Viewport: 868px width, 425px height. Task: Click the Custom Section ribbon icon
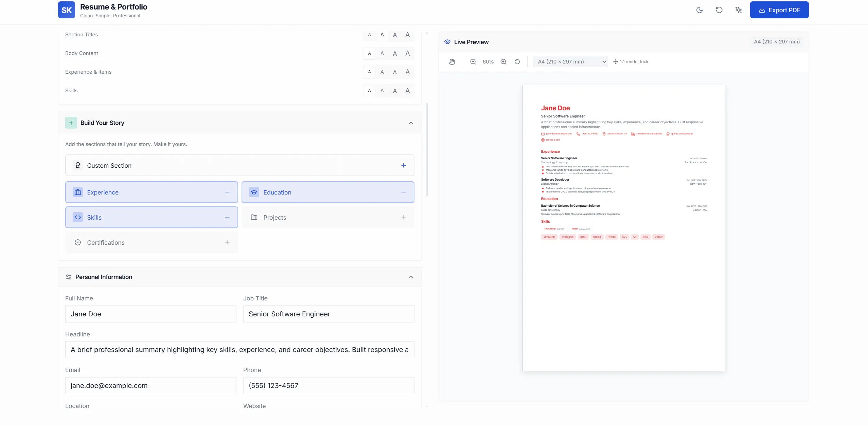pos(78,165)
